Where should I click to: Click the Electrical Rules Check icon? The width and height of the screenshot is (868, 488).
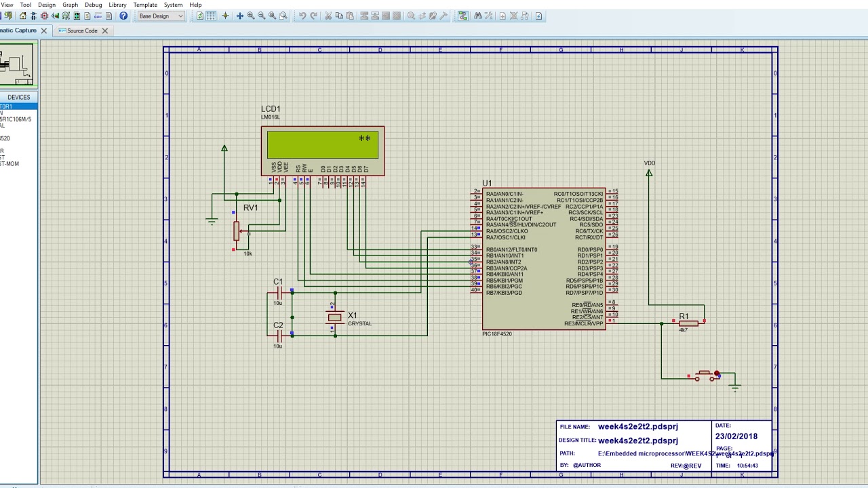pyautogui.click(x=538, y=16)
